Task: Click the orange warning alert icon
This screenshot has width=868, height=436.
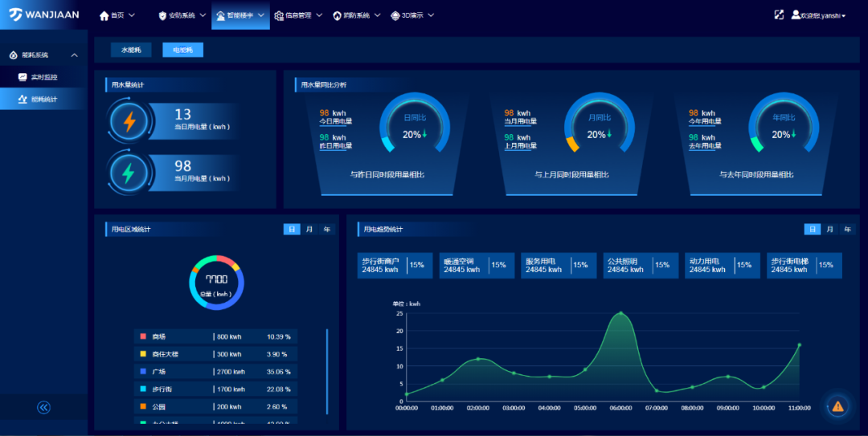Action: point(837,406)
